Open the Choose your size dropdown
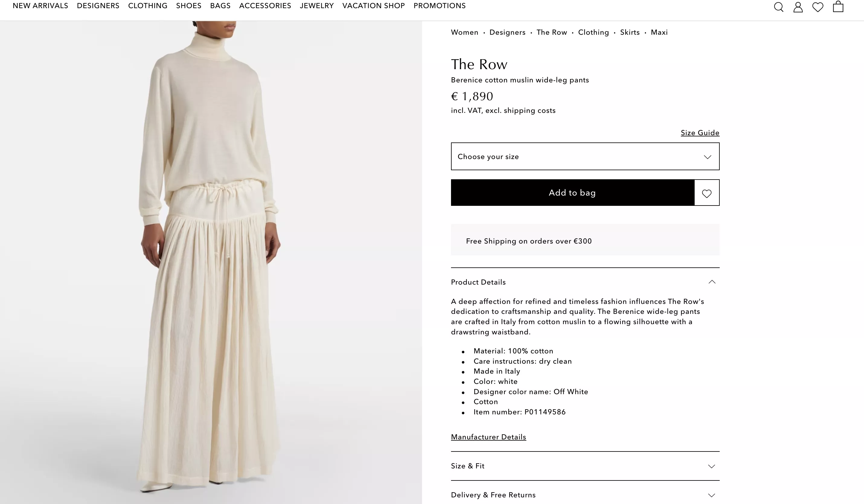 coord(585,156)
